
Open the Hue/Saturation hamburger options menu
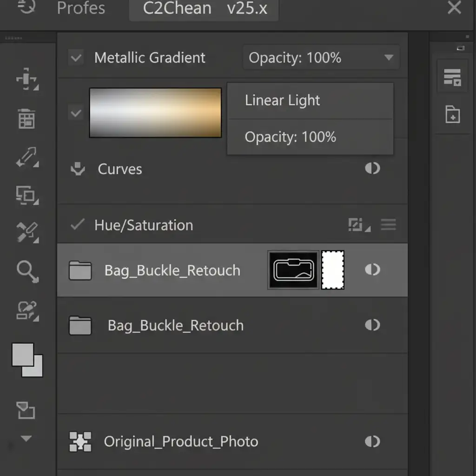(x=388, y=225)
